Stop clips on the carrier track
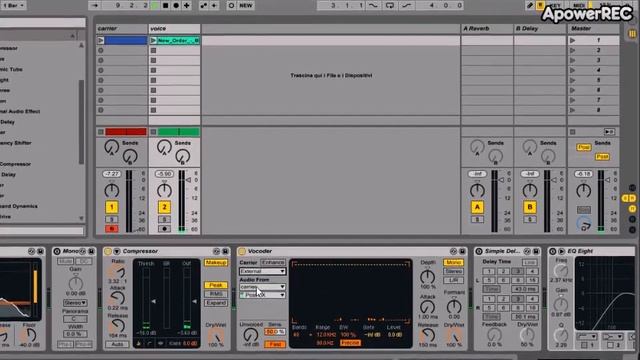640x360 pixels. [101, 132]
